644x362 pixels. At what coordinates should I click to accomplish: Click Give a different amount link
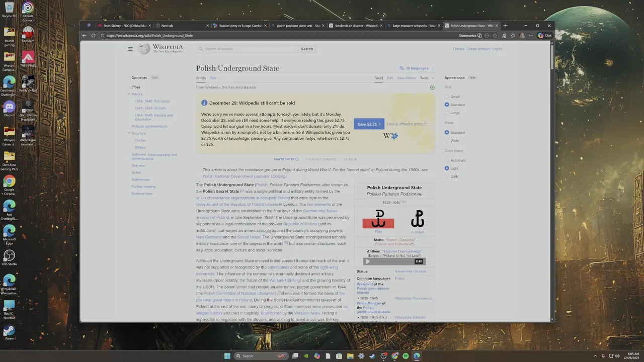tap(407, 124)
